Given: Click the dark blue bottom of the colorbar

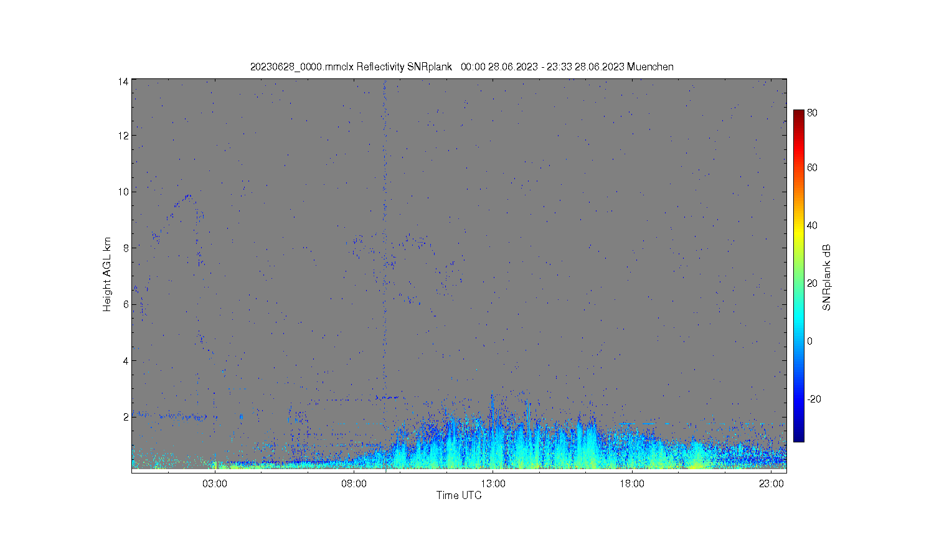Looking at the screenshot, I should [x=799, y=436].
